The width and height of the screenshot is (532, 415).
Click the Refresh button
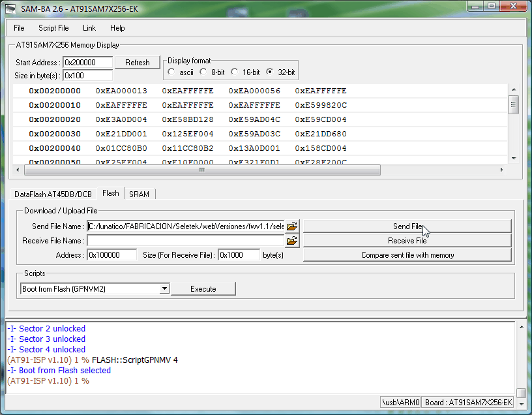(x=138, y=63)
